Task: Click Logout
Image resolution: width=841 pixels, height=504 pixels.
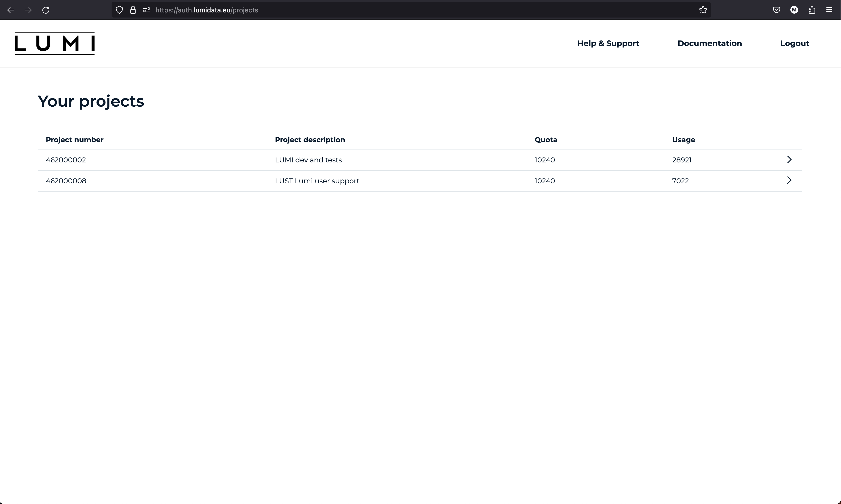Action: pyautogui.click(x=795, y=43)
